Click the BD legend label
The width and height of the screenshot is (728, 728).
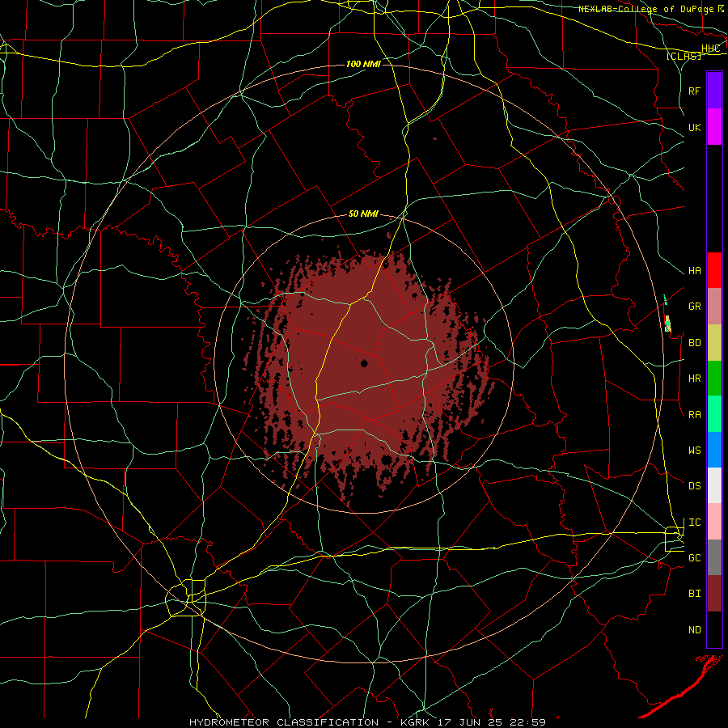click(x=695, y=343)
